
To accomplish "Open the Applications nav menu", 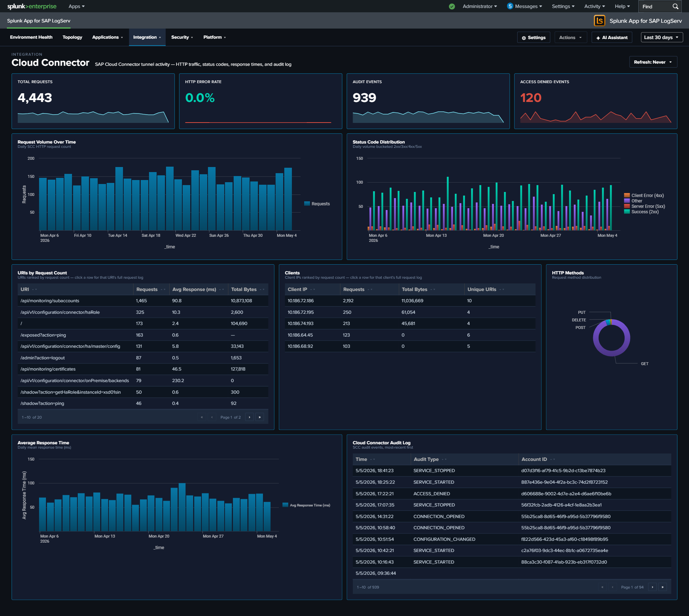I will pyautogui.click(x=107, y=37).
